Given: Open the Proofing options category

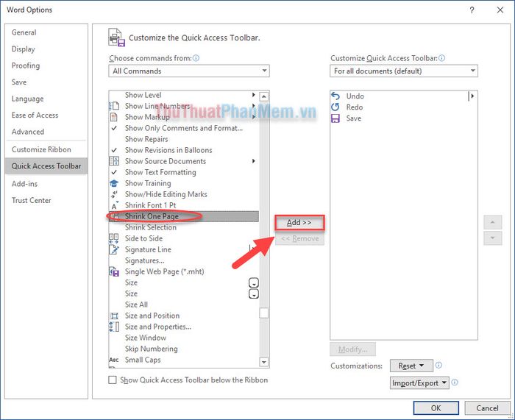Looking at the screenshot, I should (26, 65).
